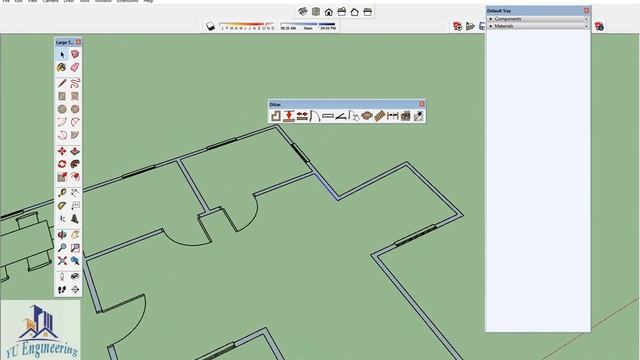Toggle the Show/Hide Shadows button
This screenshot has height=360, width=640.
pyautogui.click(x=210, y=26)
